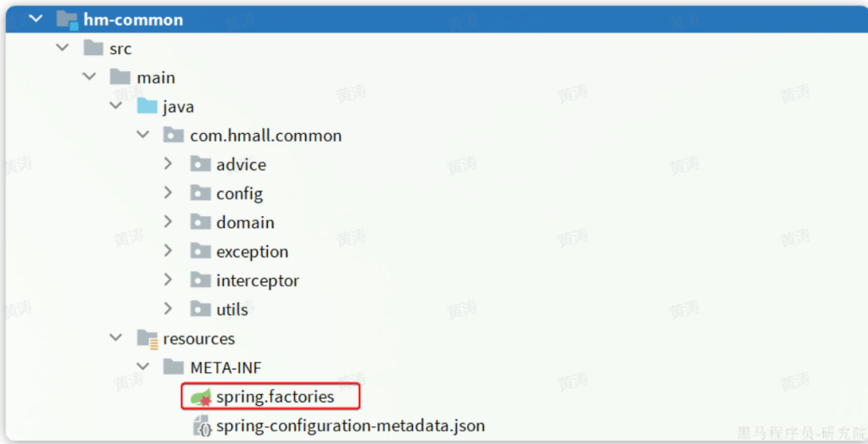868x444 pixels.
Task: Collapse the main folder node
Action: pos(89,77)
